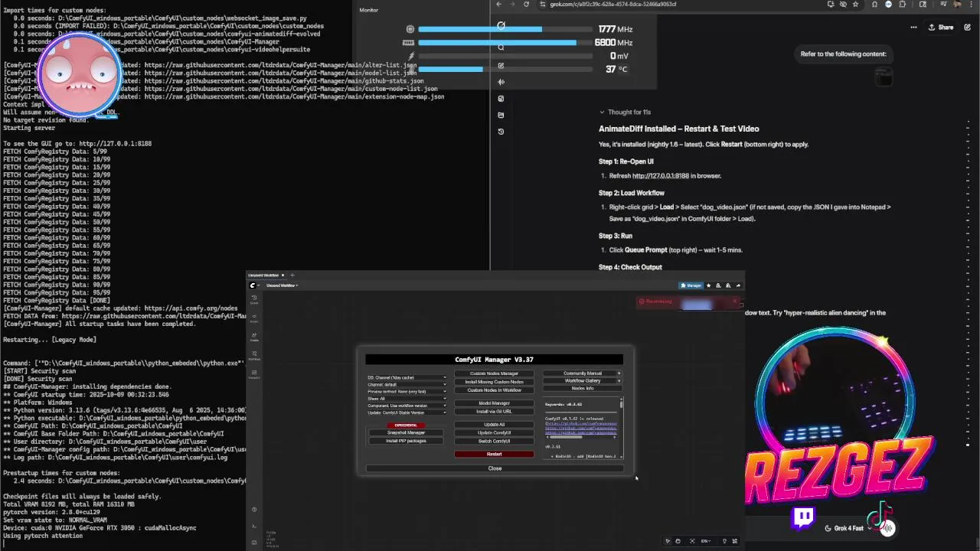Click Update ComfyUI button
This screenshot has height=551, width=980.
[494, 433]
